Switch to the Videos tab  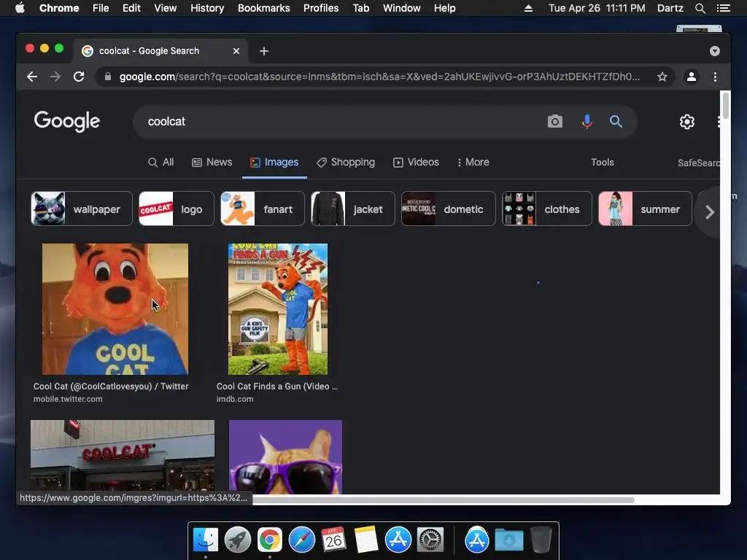click(x=416, y=163)
